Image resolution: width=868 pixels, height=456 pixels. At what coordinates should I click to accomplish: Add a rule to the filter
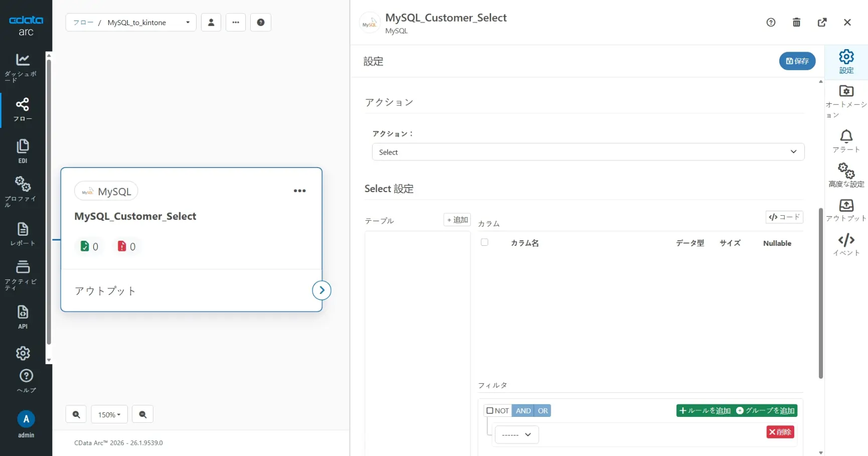tap(705, 411)
